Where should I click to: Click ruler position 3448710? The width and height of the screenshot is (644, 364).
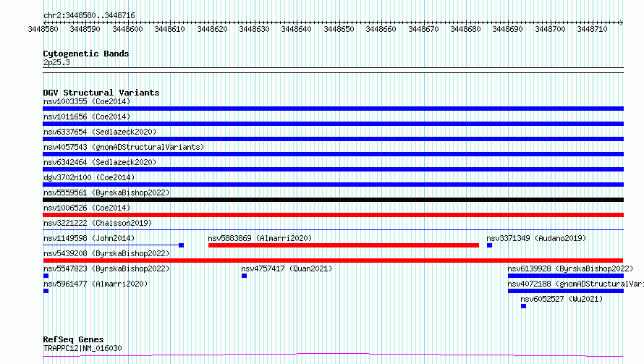click(x=592, y=29)
